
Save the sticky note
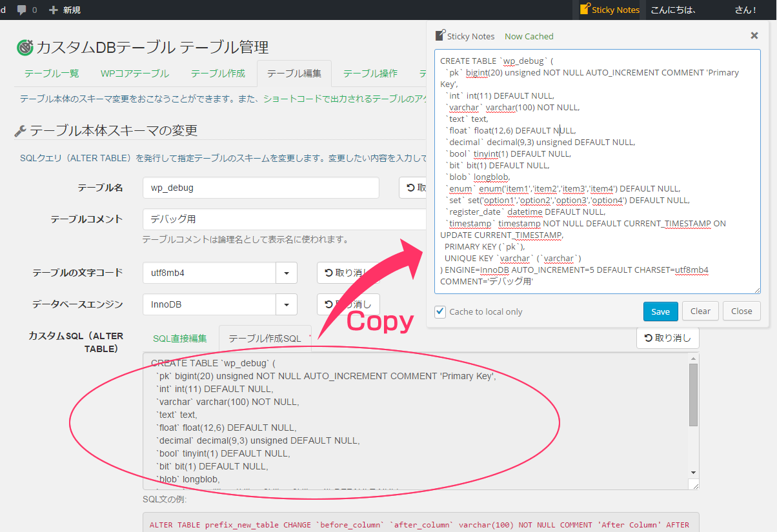[x=660, y=311]
